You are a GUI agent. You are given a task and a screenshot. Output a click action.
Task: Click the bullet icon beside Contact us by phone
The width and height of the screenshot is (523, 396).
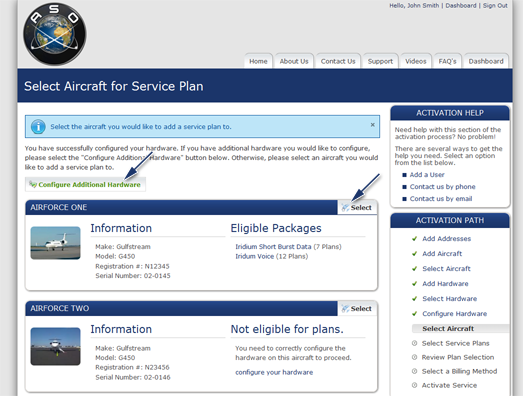pos(404,187)
